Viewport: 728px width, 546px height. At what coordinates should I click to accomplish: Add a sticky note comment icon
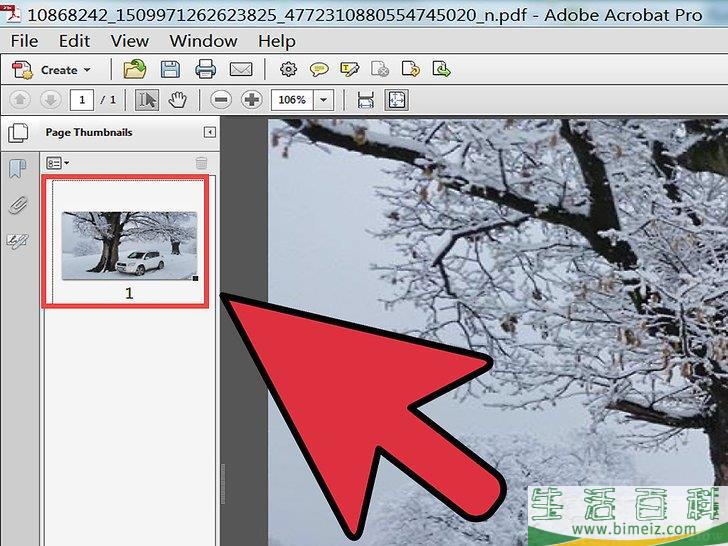319,70
